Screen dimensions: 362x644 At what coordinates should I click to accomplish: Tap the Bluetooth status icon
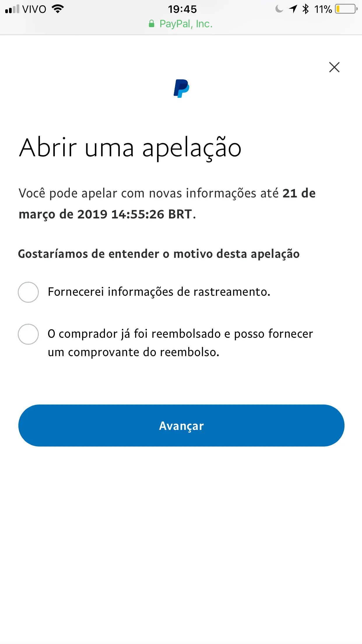(305, 9)
